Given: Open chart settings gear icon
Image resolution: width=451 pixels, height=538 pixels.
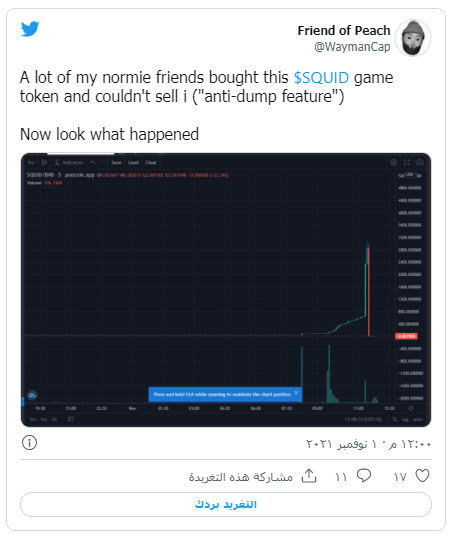Looking at the screenshot, I should click(393, 162).
